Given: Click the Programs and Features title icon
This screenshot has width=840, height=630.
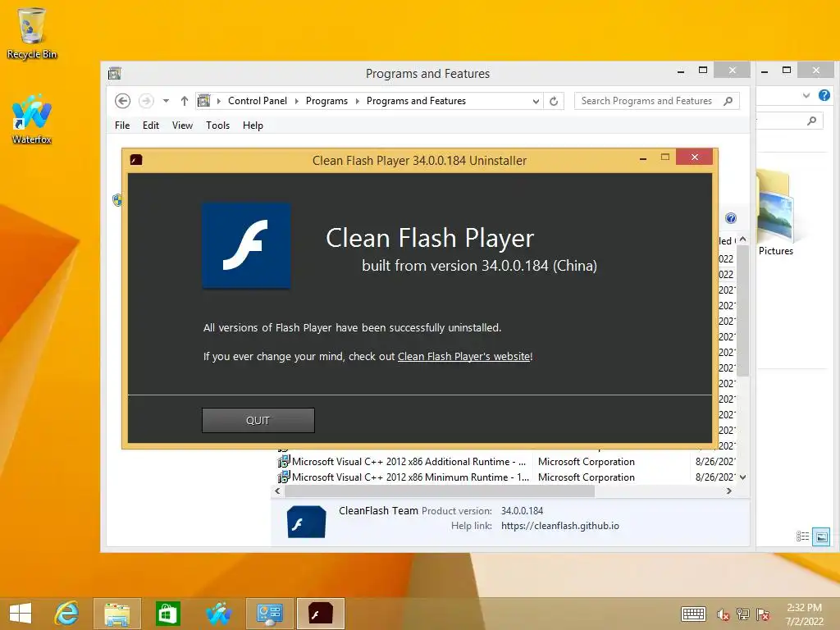Looking at the screenshot, I should point(115,73).
